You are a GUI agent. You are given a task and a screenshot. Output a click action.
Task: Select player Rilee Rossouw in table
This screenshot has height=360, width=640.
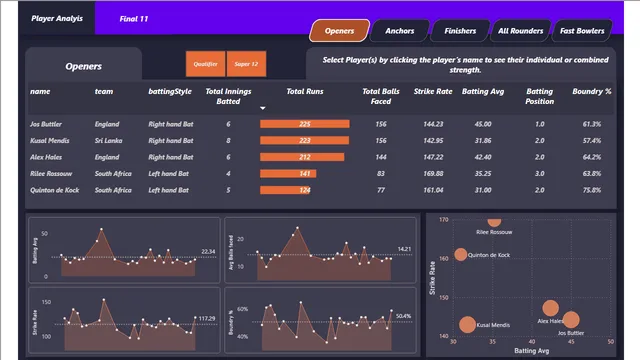(51, 173)
